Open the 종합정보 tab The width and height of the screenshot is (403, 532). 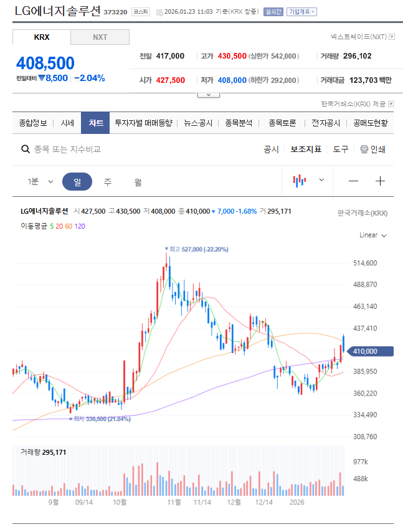(33, 123)
